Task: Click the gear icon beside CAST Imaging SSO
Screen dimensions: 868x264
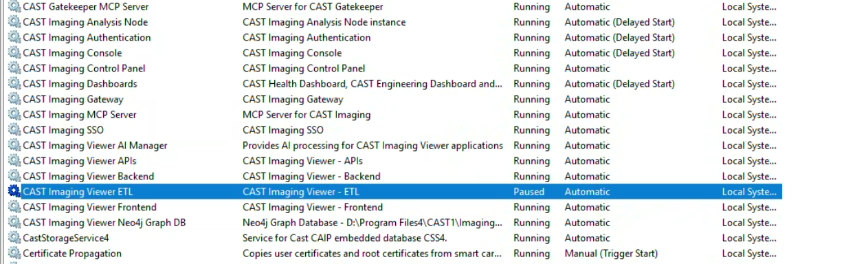Action: 14,130
